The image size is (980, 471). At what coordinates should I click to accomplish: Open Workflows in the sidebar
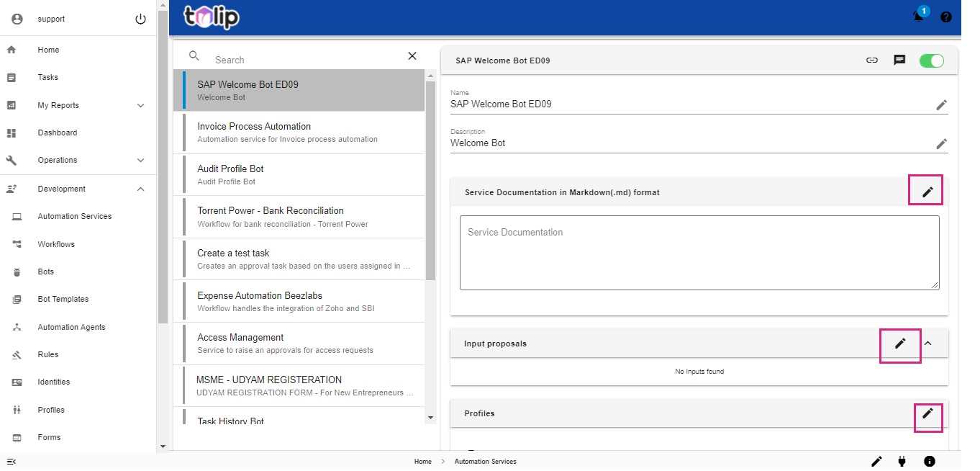click(56, 244)
